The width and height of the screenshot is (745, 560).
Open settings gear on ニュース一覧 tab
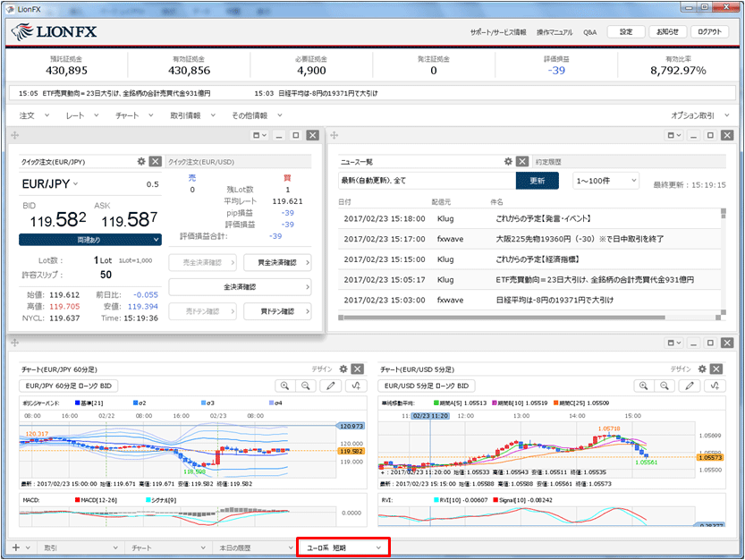pos(508,162)
